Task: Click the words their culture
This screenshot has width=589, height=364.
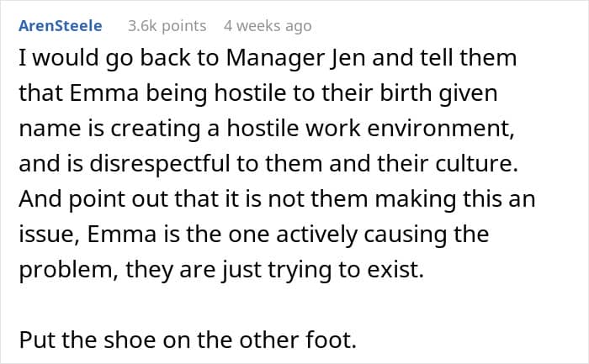Action: [448, 164]
